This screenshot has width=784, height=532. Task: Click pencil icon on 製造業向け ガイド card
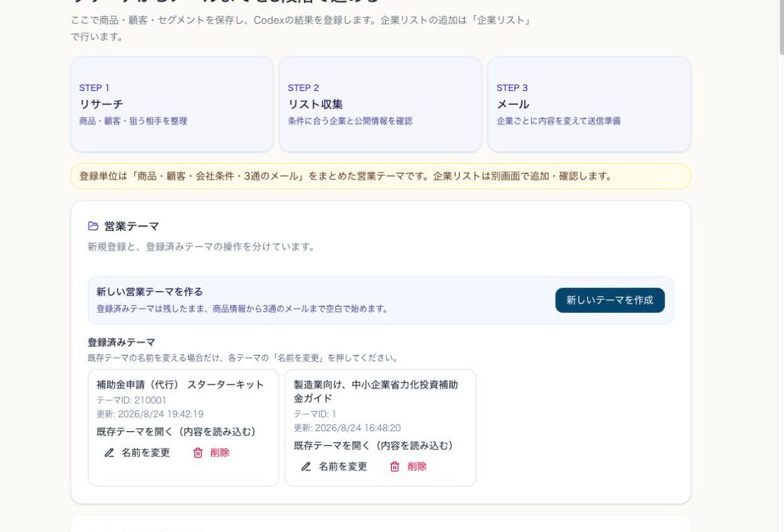tap(306, 467)
